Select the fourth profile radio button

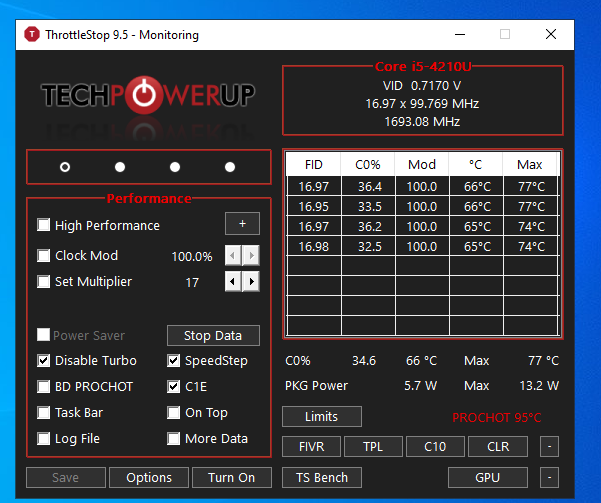[x=230, y=167]
